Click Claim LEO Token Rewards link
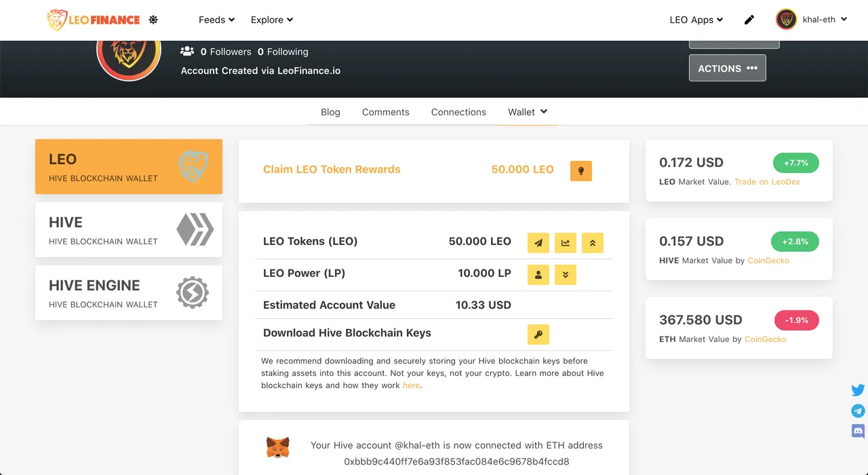The image size is (868, 475). point(332,170)
